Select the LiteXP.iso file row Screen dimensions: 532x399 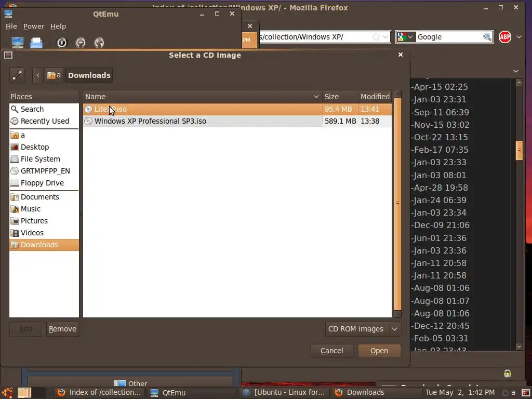237,109
